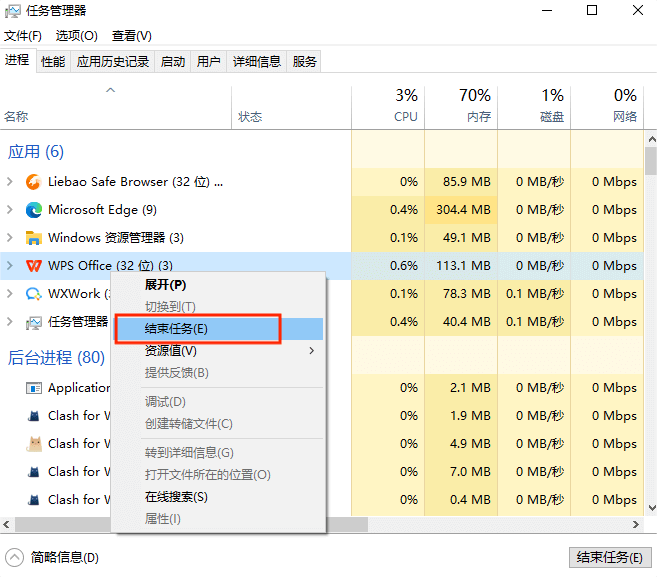Click the Microsoft Edge process icon
Image resolution: width=657 pixels, height=577 pixels.
coord(34,210)
